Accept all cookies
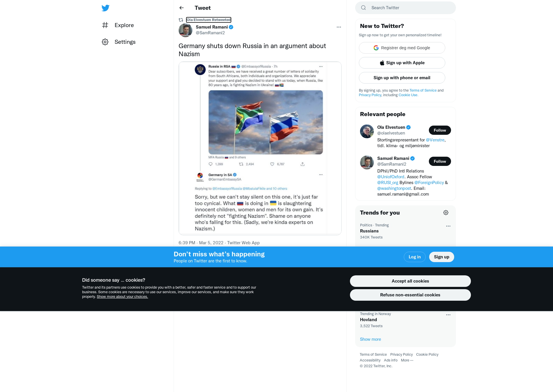553x392 pixels. [x=410, y=281]
